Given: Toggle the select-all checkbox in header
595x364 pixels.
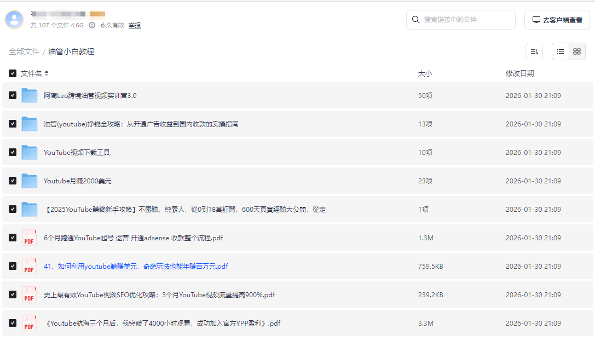Looking at the screenshot, I should click(13, 73).
